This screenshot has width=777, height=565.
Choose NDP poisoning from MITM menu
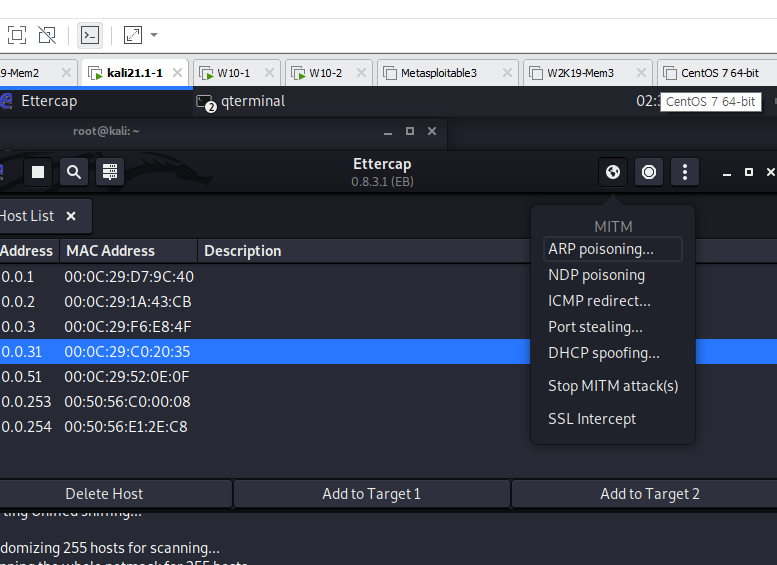point(613,275)
